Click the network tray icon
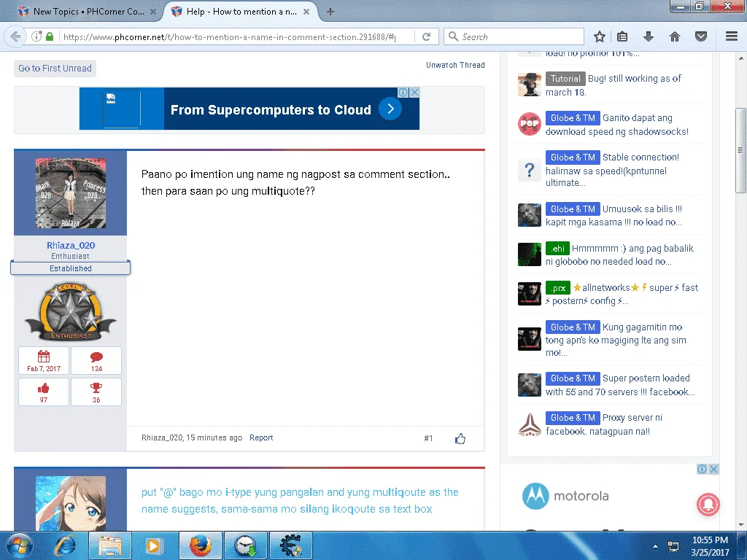747x560 pixels. (x=673, y=546)
